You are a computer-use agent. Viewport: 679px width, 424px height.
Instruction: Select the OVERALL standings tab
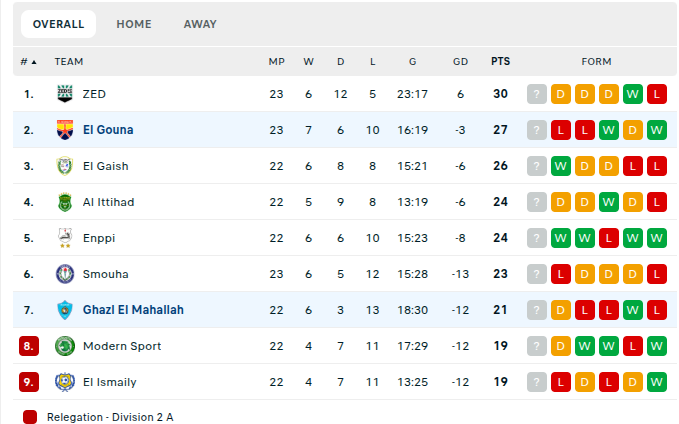pos(58,24)
